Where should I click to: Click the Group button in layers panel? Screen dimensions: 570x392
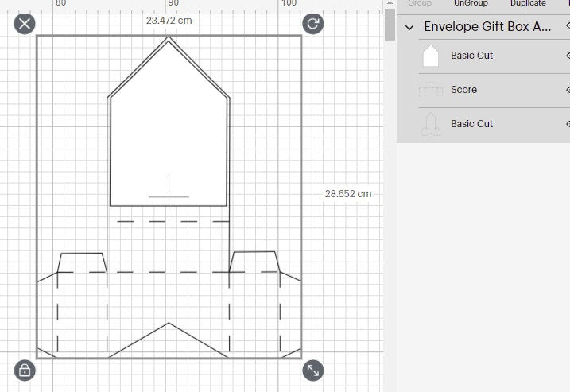(420, 3)
